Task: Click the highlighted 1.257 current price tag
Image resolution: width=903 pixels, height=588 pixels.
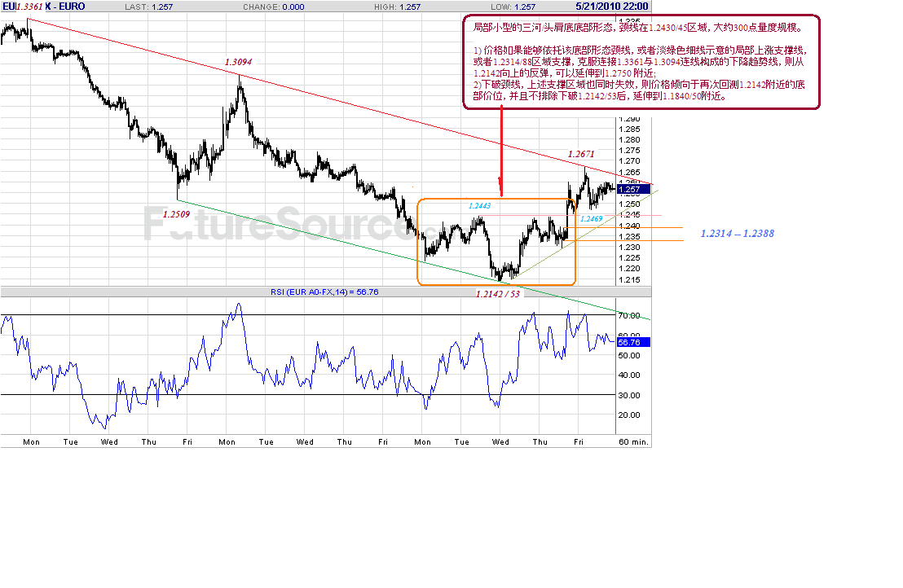Action: [x=633, y=189]
